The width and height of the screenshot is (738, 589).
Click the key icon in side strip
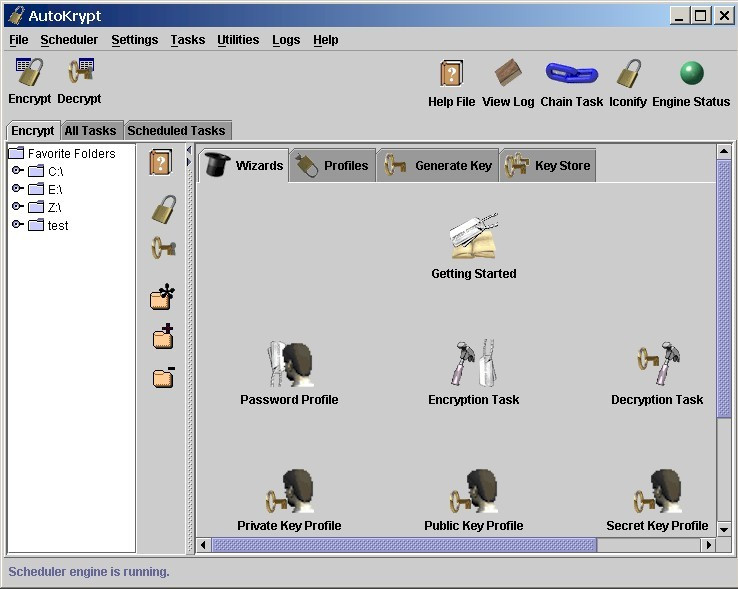click(x=163, y=247)
